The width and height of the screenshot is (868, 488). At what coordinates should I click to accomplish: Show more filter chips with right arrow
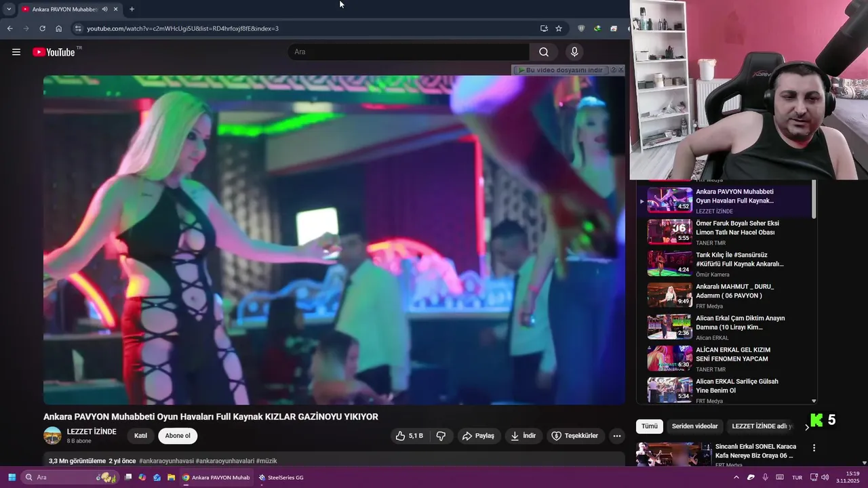click(x=806, y=427)
